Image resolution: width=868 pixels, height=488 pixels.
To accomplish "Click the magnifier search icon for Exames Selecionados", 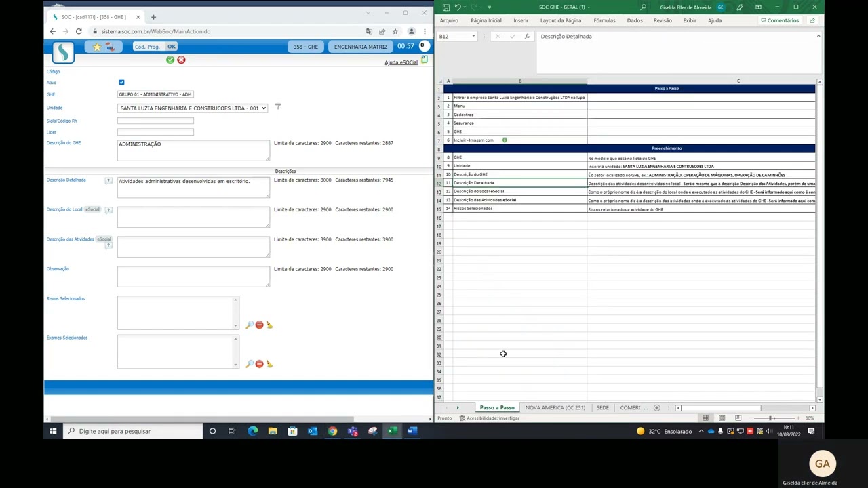I will pos(250,364).
